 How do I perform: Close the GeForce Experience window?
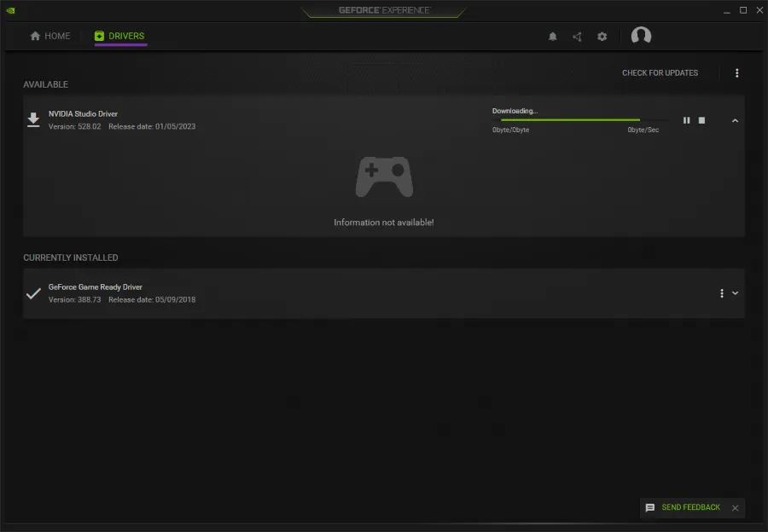759,10
